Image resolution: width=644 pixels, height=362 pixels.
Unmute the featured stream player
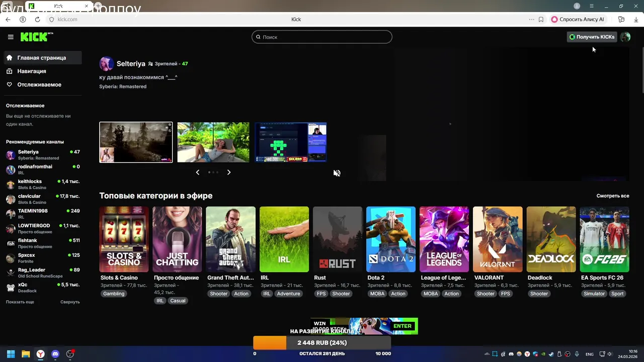pos(337,173)
